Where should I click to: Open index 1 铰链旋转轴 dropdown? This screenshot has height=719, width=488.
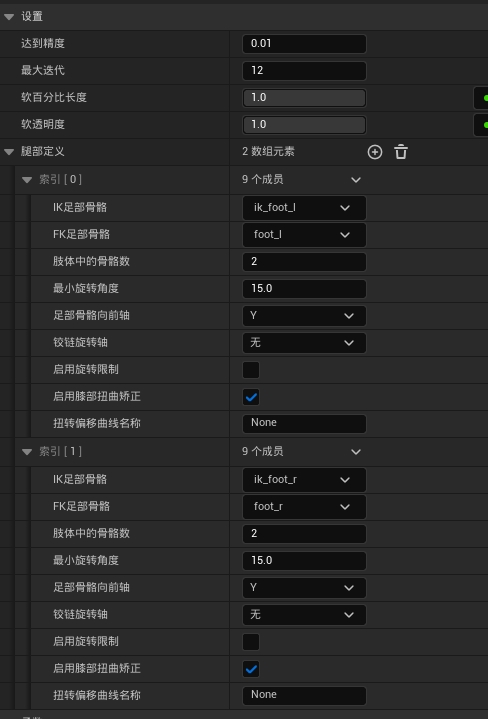[x=304, y=615]
